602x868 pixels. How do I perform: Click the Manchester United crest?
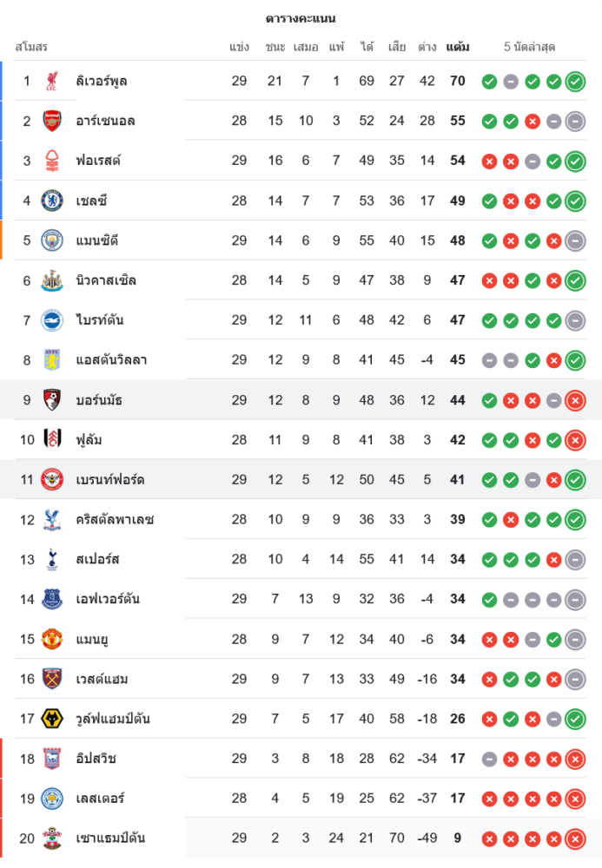[x=52, y=639]
